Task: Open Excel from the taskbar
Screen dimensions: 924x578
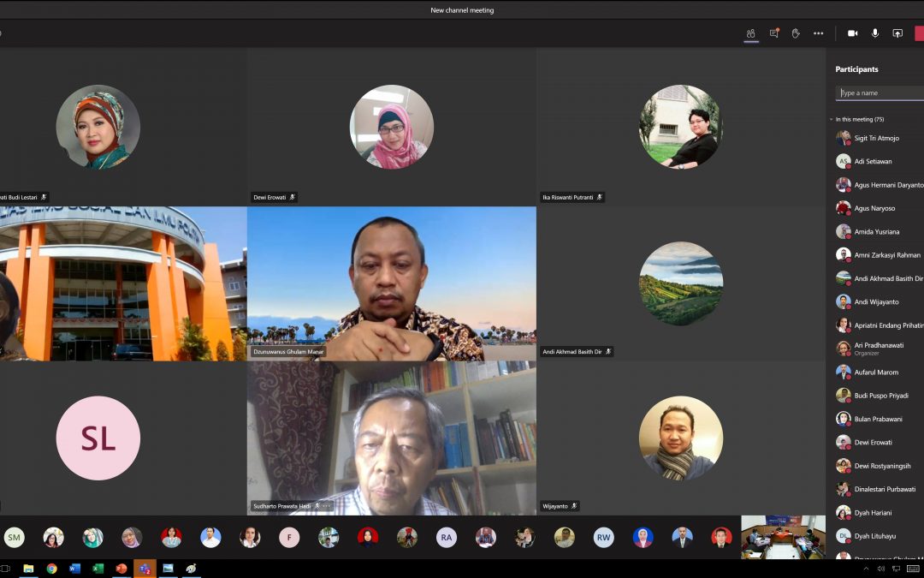Action: point(98,569)
